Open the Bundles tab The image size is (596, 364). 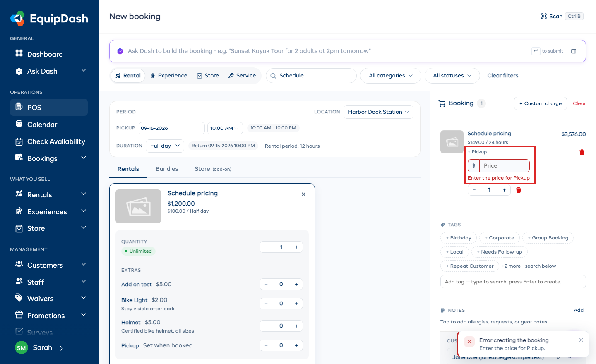pos(167,169)
